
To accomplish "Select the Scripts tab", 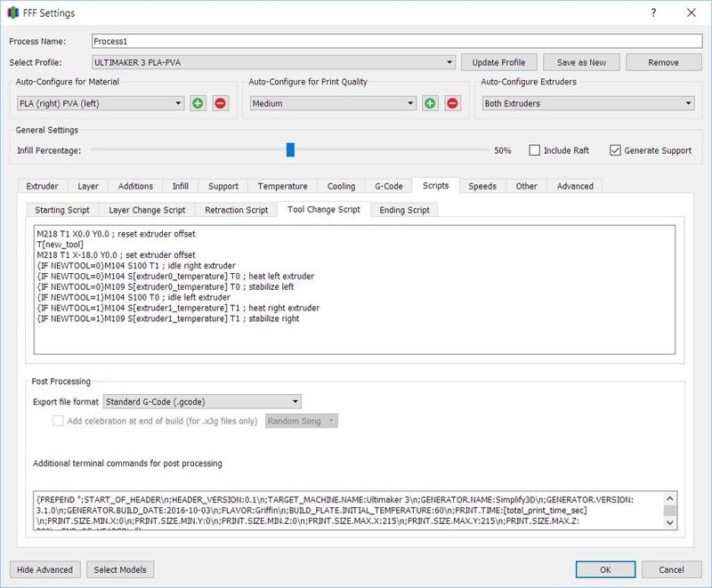I will [435, 186].
